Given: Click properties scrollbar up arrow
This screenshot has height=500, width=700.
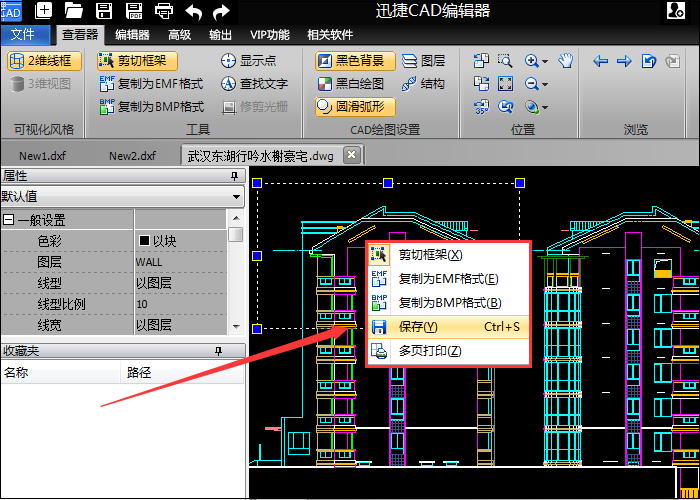Looking at the screenshot, I should coord(237,218).
